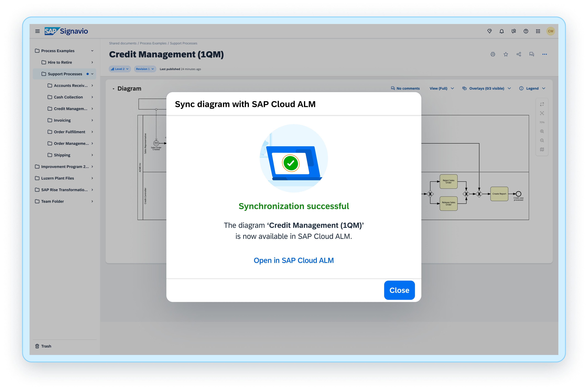
Task: Print the Credit Management diagram
Action: click(x=493, y=54)
